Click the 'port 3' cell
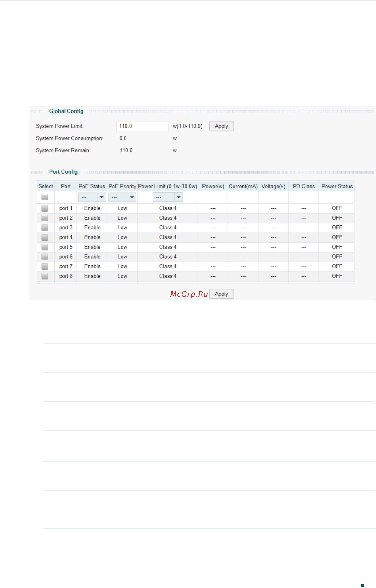This screenshot has height=588, width=376. (66, 228)
